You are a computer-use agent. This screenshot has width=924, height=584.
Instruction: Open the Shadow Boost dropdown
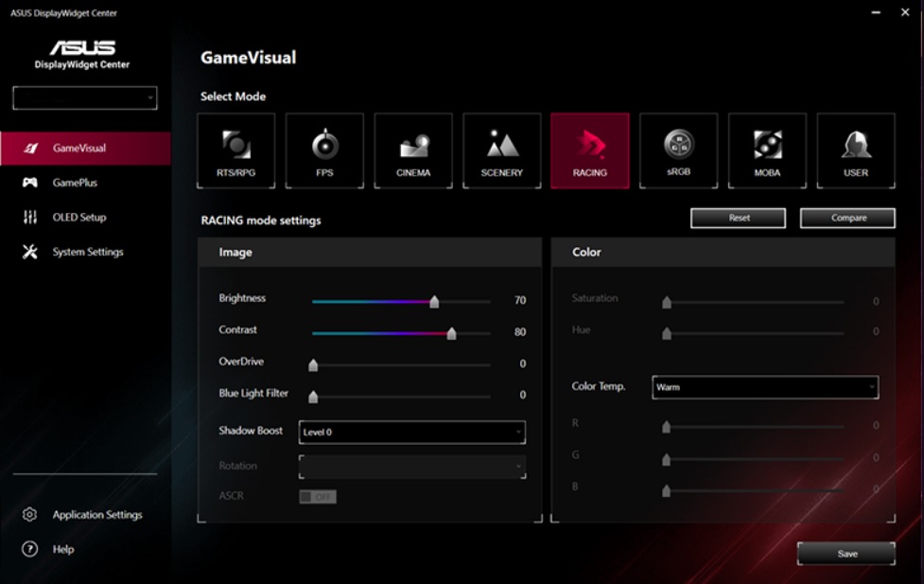click(x=412, y=433)
